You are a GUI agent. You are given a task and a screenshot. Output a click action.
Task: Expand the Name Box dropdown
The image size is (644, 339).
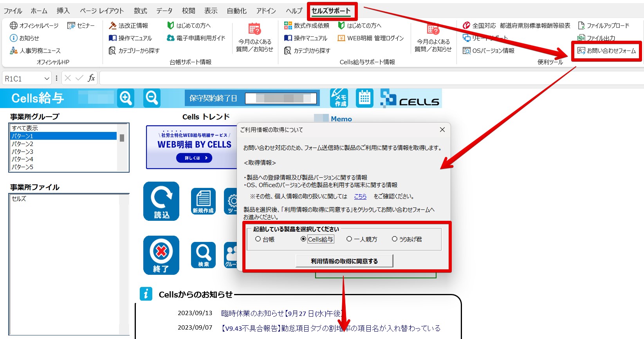[x=47, y=79]
